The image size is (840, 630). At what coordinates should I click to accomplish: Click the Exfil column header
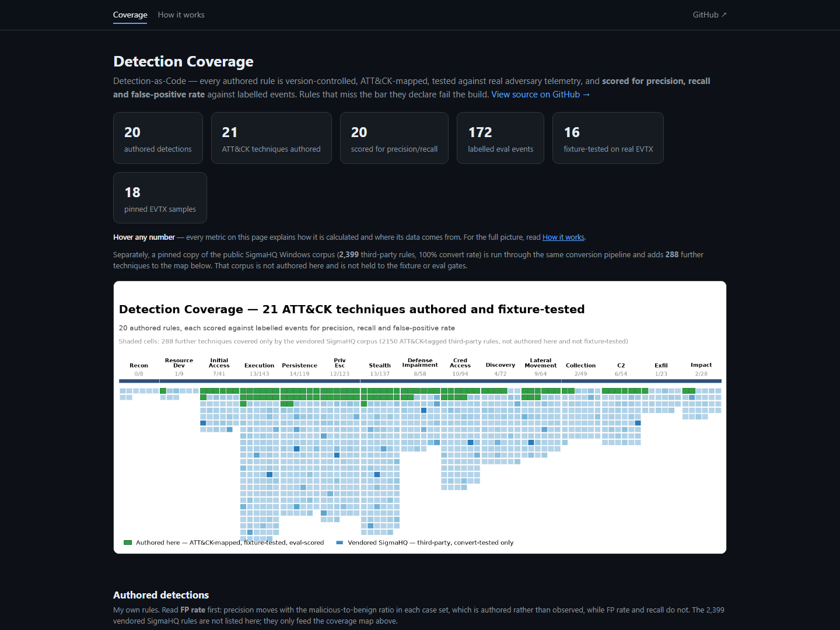click(x=661, y=365)
